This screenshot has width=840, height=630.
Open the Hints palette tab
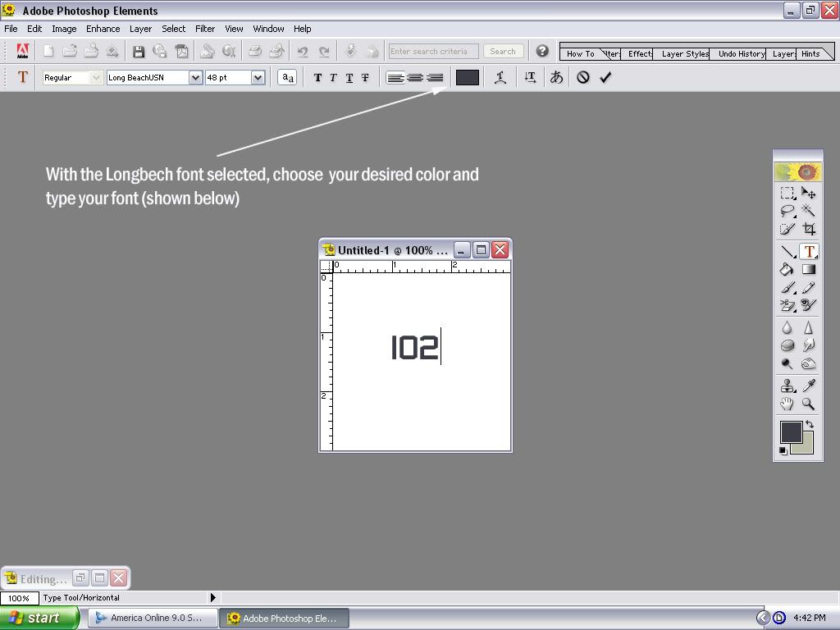point(810,53)
